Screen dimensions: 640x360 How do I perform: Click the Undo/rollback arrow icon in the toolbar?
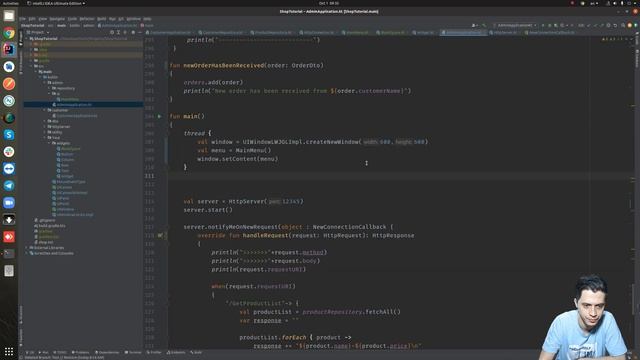tap(615, 25)
